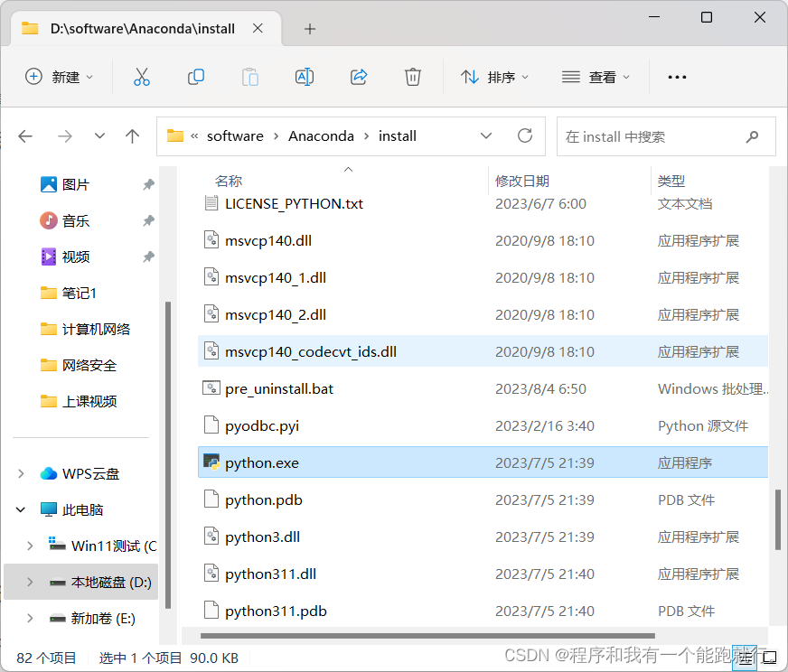Expand the 本地磁盘 (D:) node

(x=30, y=582)
